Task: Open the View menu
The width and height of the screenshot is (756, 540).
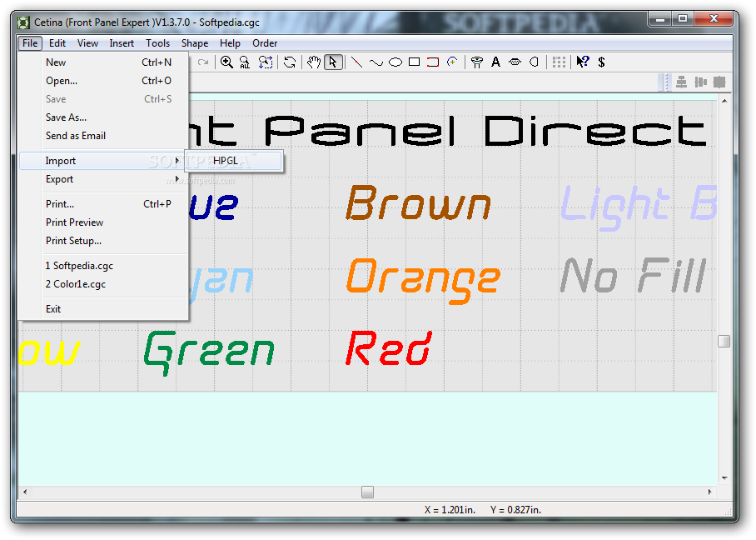Action: pos(87,43)
